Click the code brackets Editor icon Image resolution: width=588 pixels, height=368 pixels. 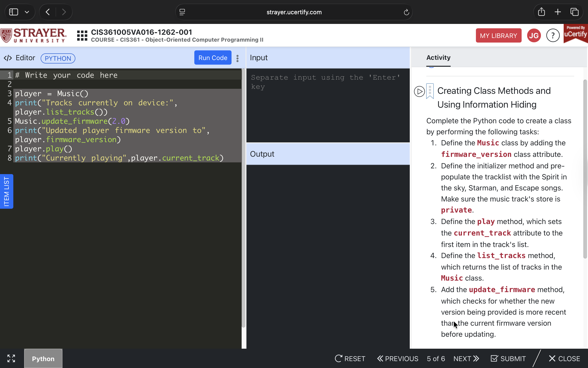tap(8, 58)
